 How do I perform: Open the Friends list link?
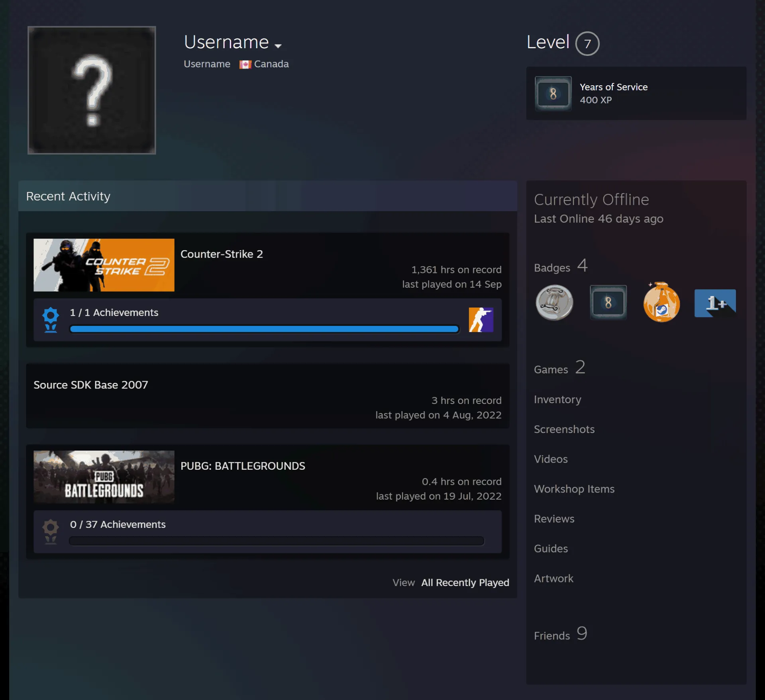pos(561,634)
